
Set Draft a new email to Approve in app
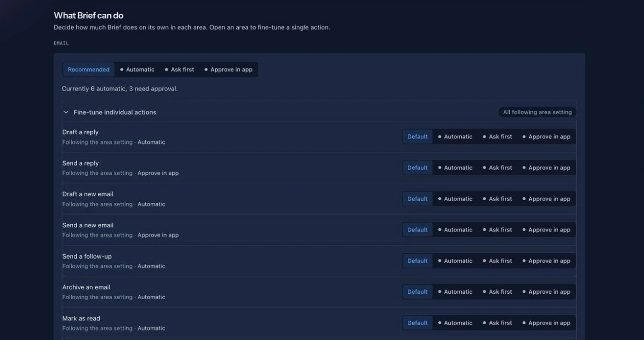tap(547, 199)
